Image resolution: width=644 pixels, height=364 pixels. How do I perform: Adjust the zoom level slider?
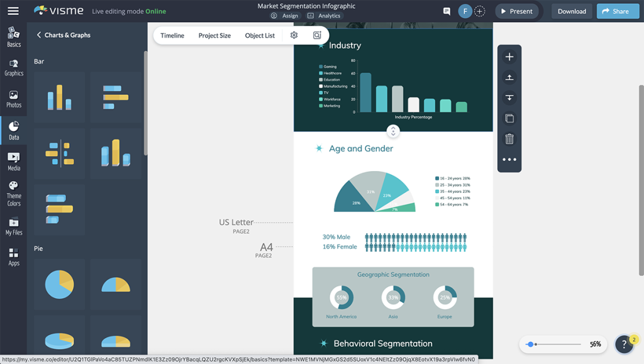[531, 345]
